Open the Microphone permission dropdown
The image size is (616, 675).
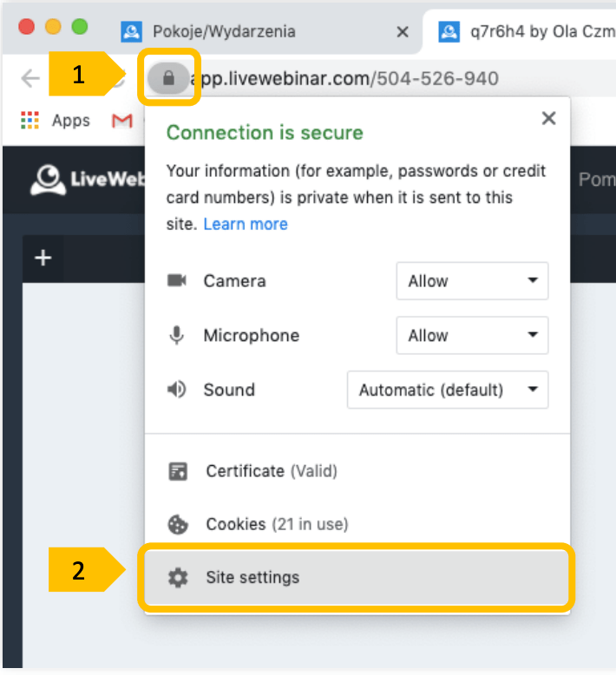tap(472, 336)
